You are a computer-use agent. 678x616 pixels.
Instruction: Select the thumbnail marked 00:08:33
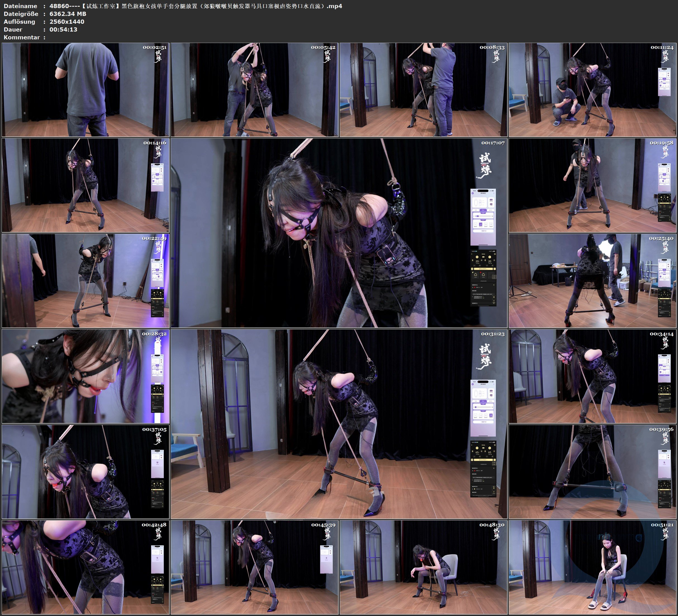(423, 89)
